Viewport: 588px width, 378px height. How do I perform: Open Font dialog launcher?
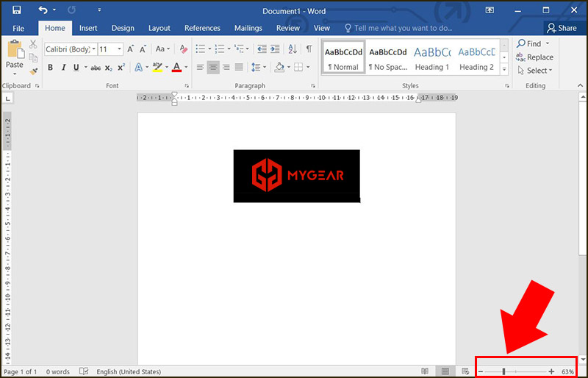187,86
